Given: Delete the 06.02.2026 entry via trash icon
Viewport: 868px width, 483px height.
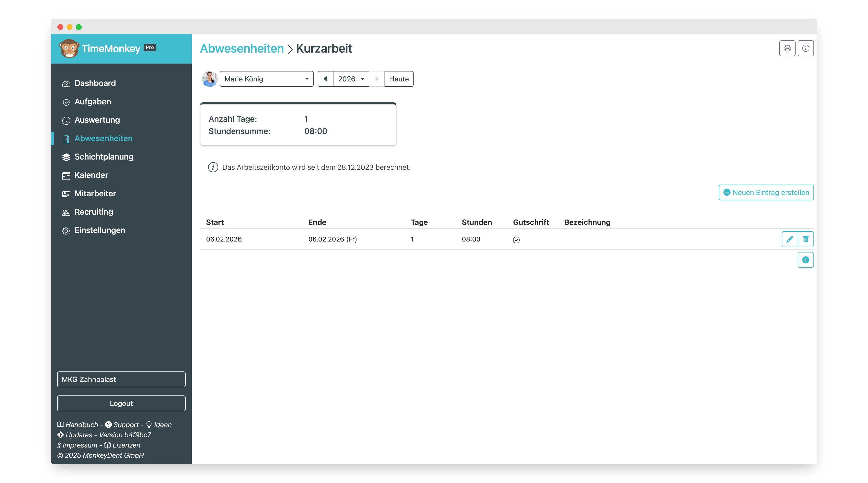Looking at the screenshot, I should [805, 239].
